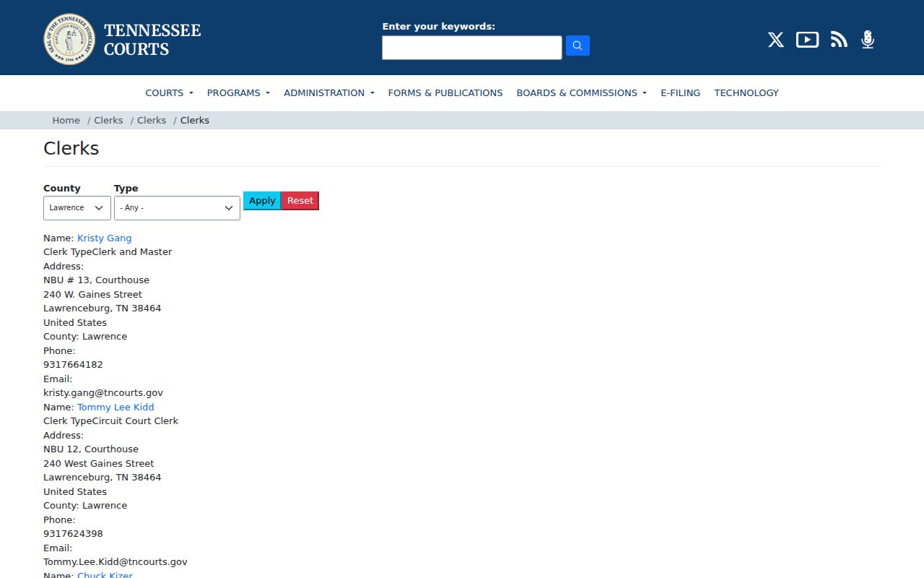This screenshot has height=578, width=924.
Task: Open the podcast microphone icon
Action: coord(868,40)
